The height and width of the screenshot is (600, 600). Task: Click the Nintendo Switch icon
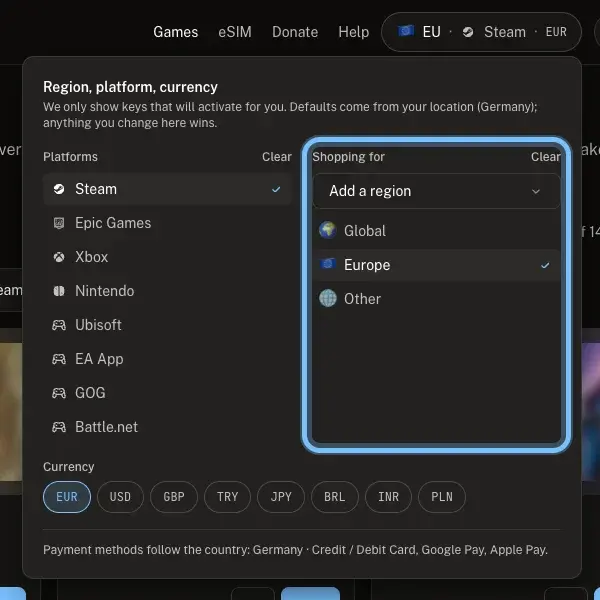coord(59,291)
